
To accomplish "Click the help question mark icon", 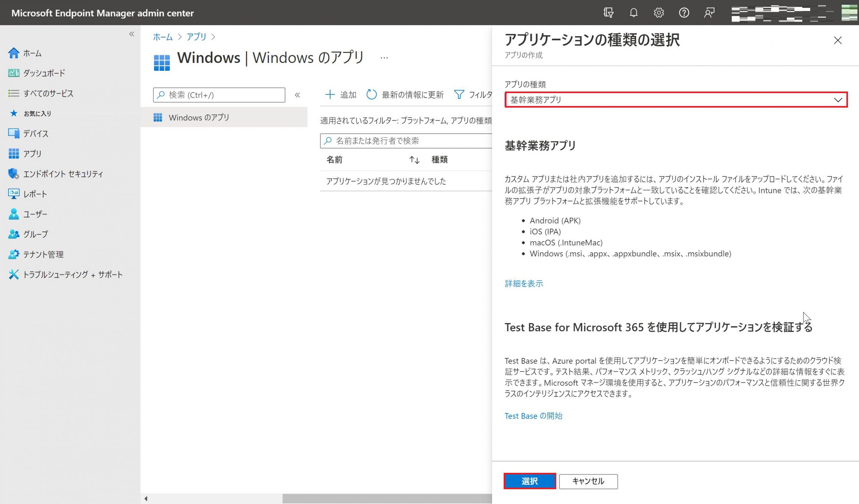I will coord(684,13).
